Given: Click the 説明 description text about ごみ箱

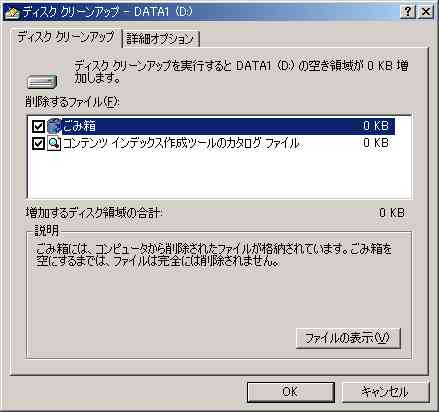Looking at the screenshot, I should tap(214, 255).
